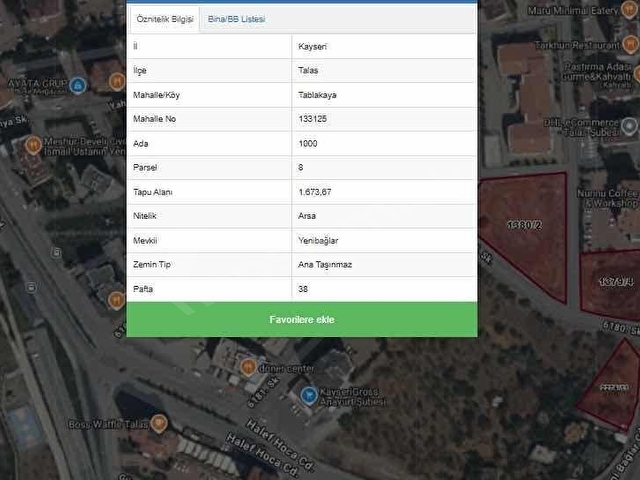Click the döner center restaurant pin
Screen dimensions: 640x480
tap(248, 368)
